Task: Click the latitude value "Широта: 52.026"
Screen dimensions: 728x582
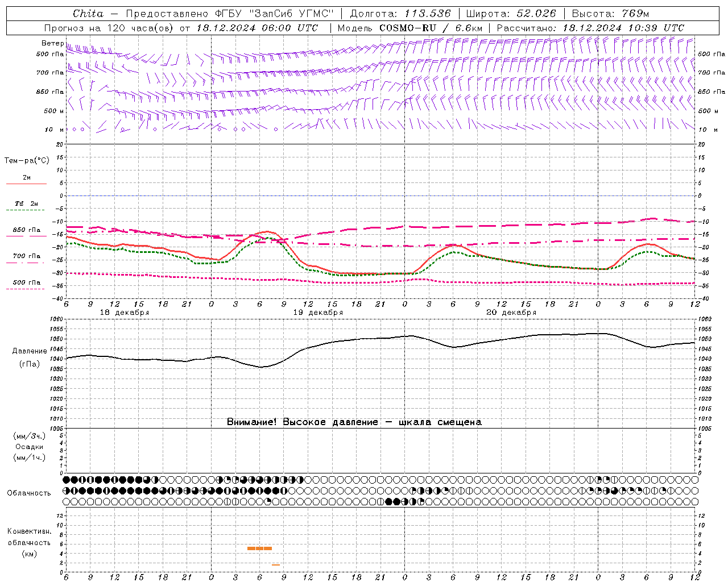Action: pos(511,13)
